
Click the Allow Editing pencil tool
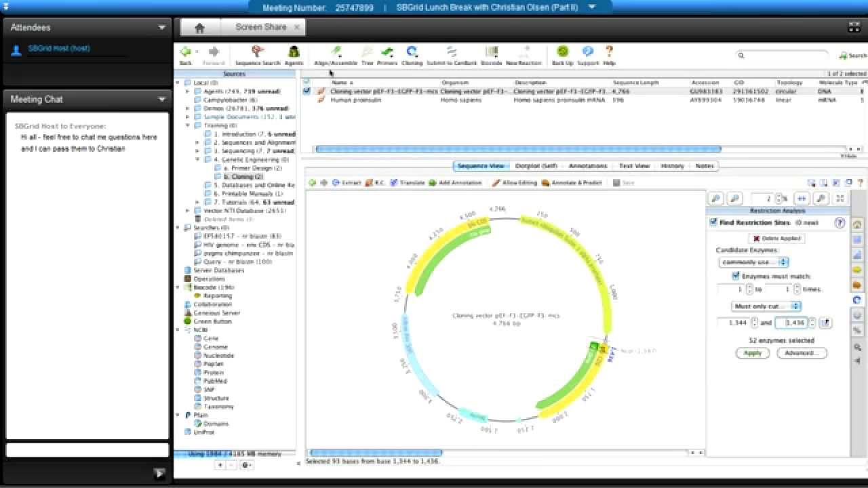pos(514,183)
